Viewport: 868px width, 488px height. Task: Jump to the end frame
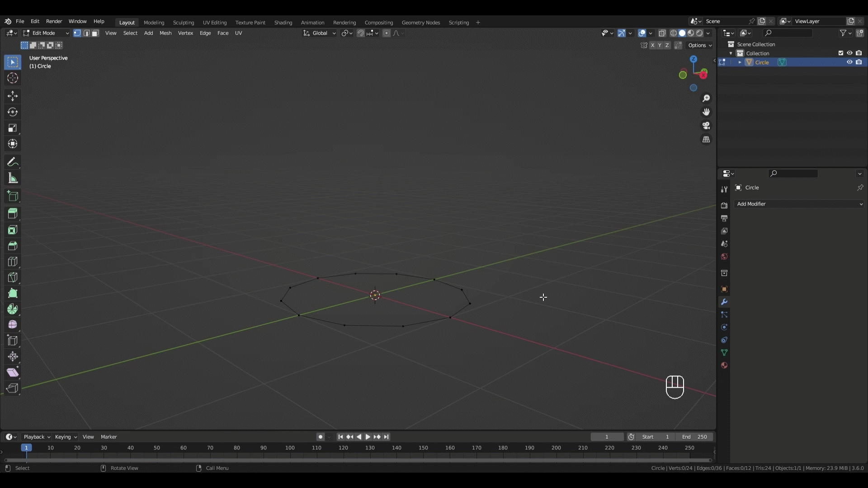click(x=386, y=437)
